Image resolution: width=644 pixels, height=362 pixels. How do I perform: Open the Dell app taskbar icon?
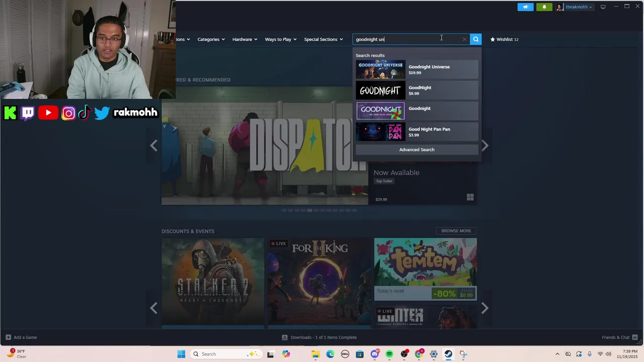click(x=345, y=354)
